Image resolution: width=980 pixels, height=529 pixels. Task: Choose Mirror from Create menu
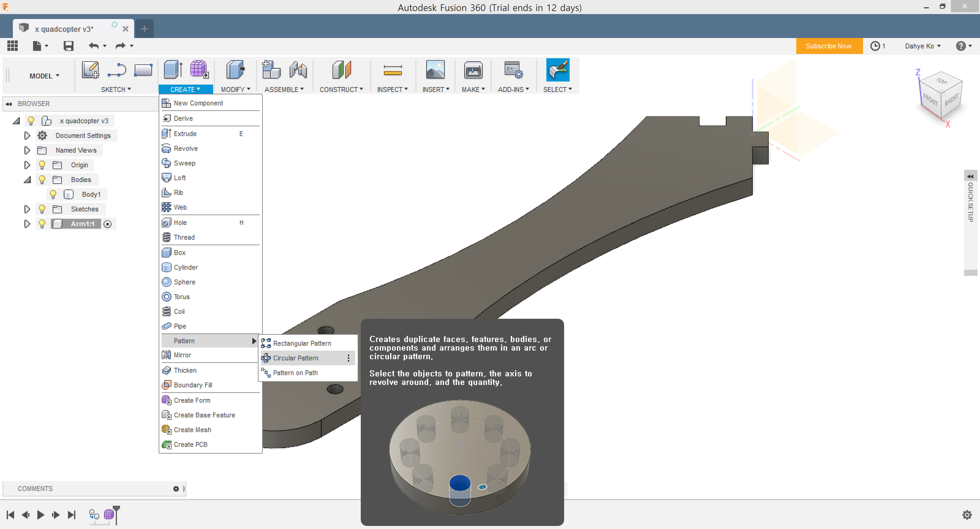210,355
